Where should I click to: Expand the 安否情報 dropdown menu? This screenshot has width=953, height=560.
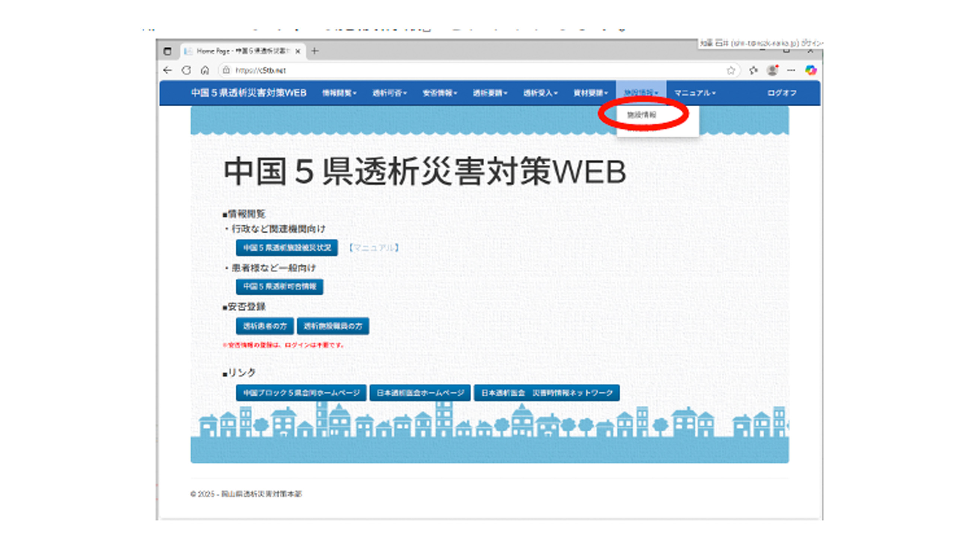click(x=439, y=93)
